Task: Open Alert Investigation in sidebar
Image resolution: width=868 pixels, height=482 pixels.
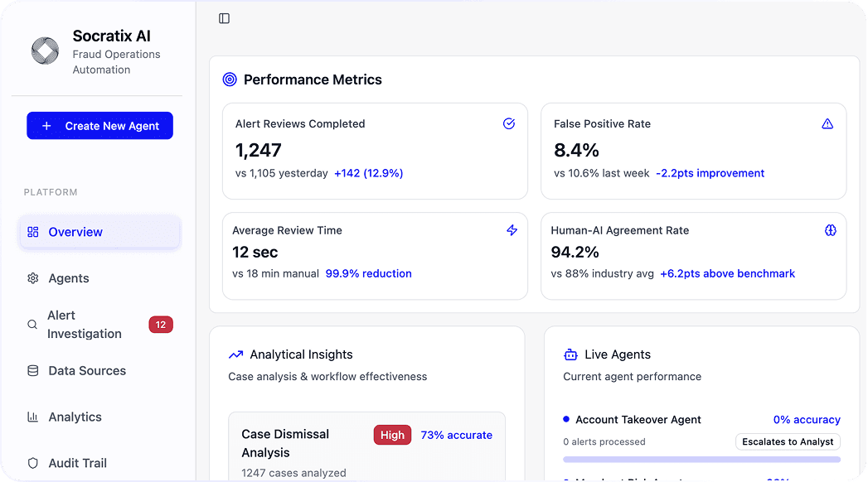Action: (84, 325)
